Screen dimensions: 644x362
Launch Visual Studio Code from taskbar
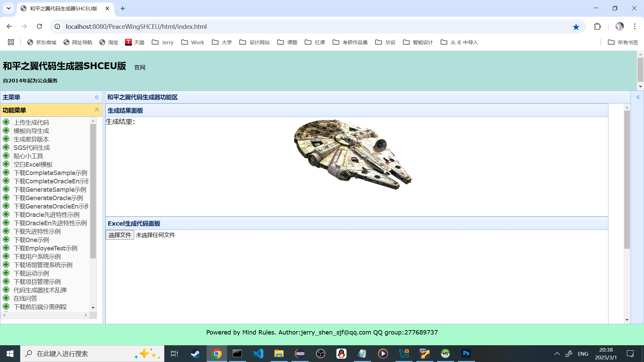pyautogui.click(x=258, y=353)
